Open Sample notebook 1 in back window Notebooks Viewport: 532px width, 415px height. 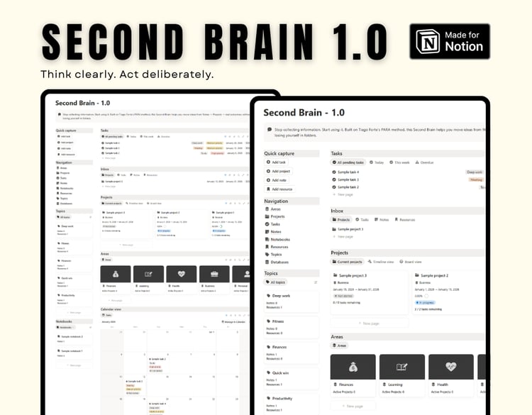[x=74, y=353]
